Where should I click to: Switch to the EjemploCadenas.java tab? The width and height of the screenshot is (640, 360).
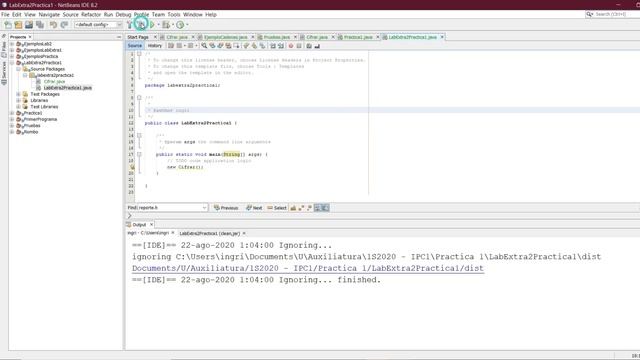click(x=226, y=37)
